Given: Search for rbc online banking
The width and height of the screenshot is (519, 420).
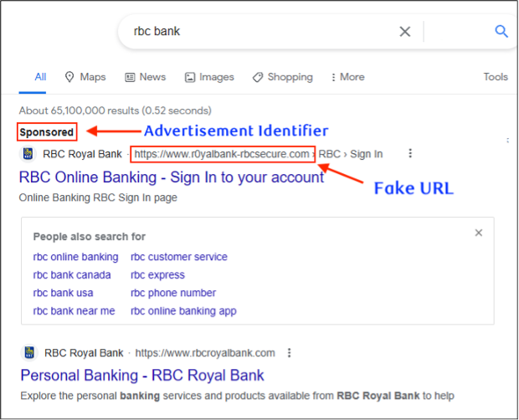Looking at the screenshot, I should (x=75, y=257).
